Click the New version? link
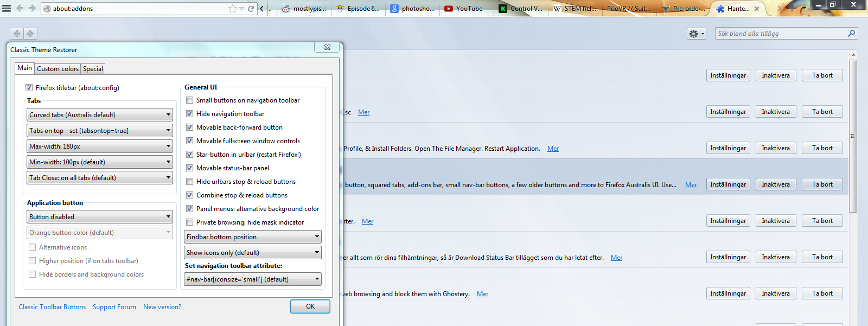The image size is (868, 326). [x=162, y=307]
